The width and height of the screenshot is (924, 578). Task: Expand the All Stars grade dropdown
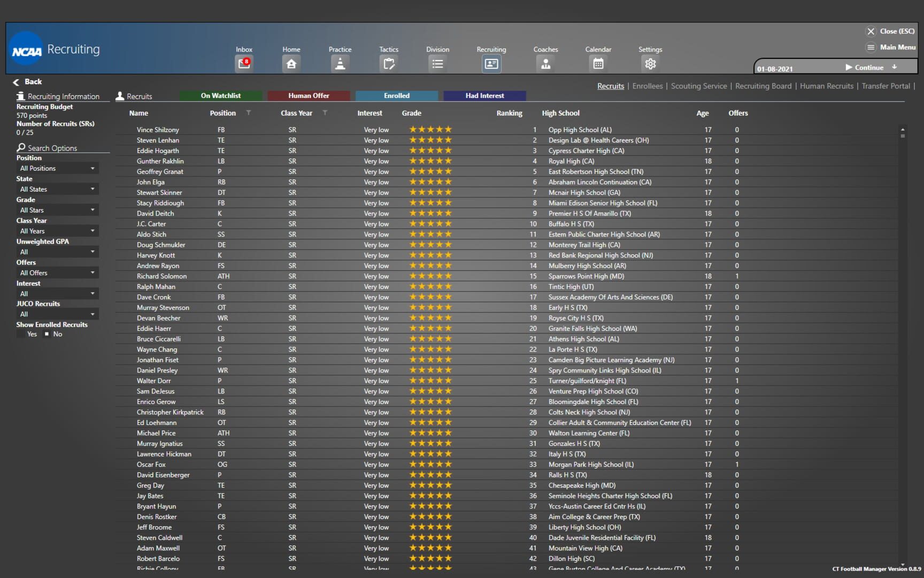(x=57, y=210)
